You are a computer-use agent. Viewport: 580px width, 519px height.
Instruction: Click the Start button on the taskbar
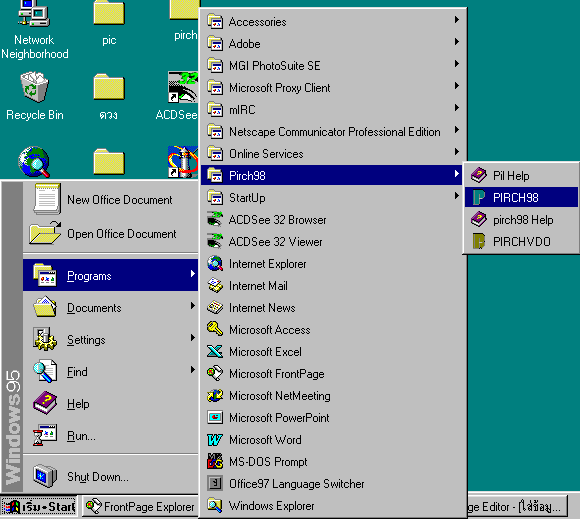coord(39,506)
